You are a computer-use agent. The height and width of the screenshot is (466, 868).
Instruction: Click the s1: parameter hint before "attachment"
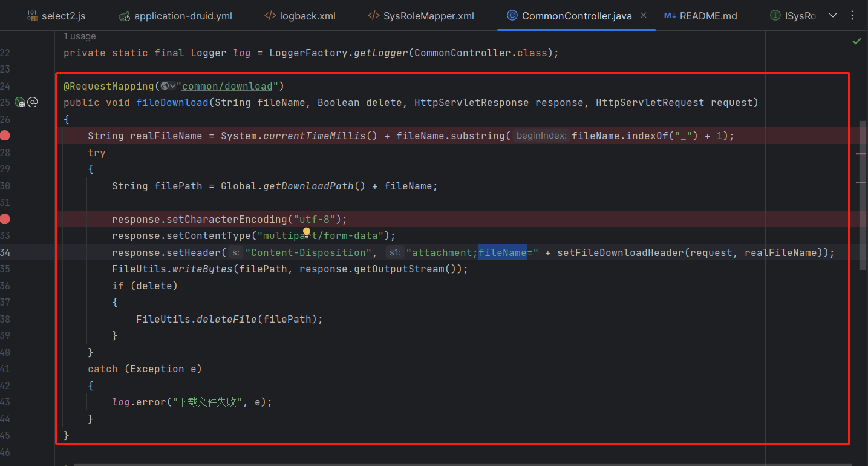[x=395, y=252]
